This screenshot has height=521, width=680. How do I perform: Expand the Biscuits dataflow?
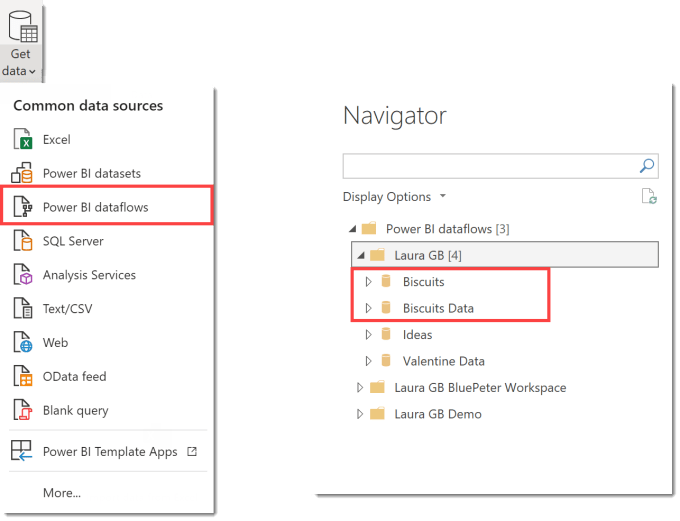pyautogui.click(x=368, y=282)
